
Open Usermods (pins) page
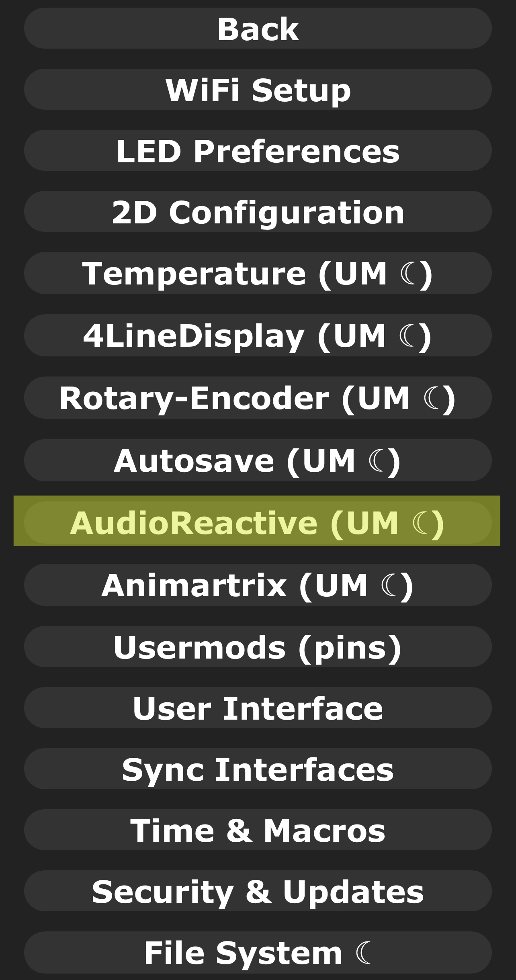pyautogui.click(x=258, y=647)
